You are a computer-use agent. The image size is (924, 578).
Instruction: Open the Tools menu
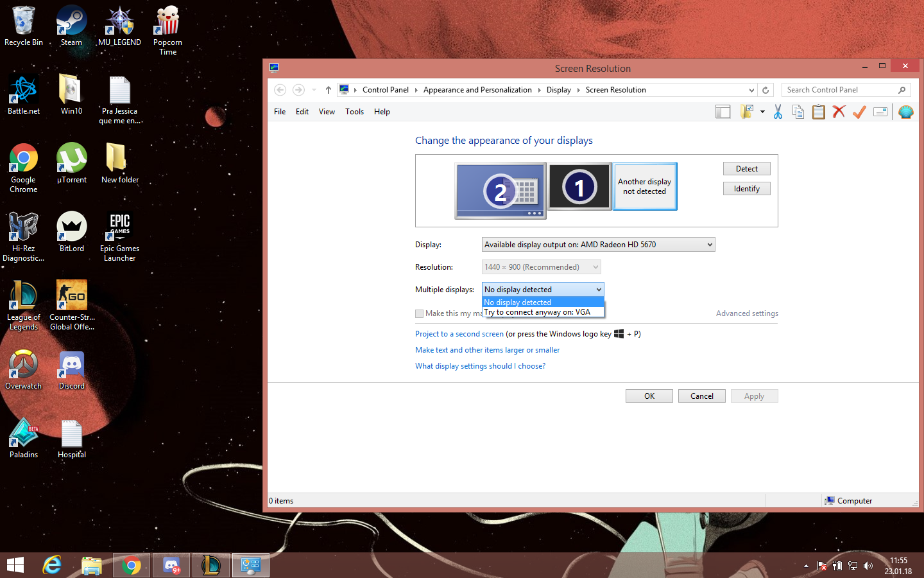tap(354, 112)
